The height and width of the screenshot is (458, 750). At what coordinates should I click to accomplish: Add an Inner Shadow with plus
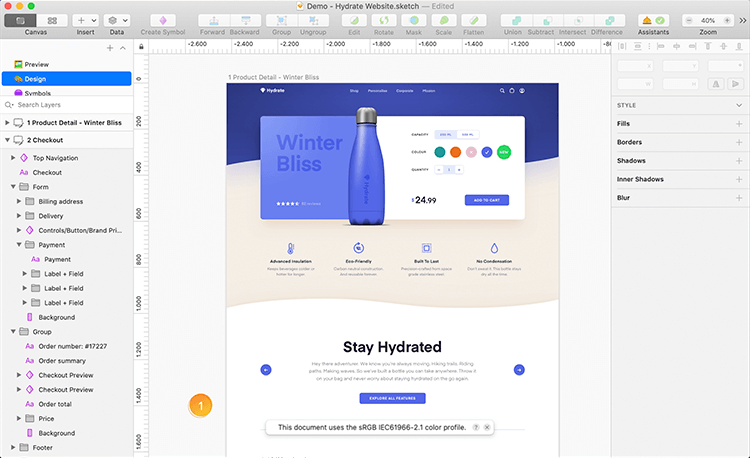click(739, 179)
